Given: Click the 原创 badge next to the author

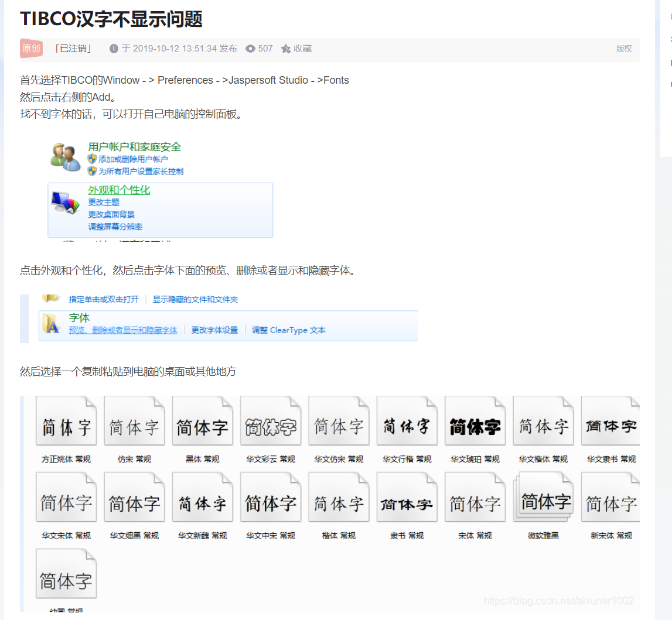Looking at the screenshot, I should 31,49.
